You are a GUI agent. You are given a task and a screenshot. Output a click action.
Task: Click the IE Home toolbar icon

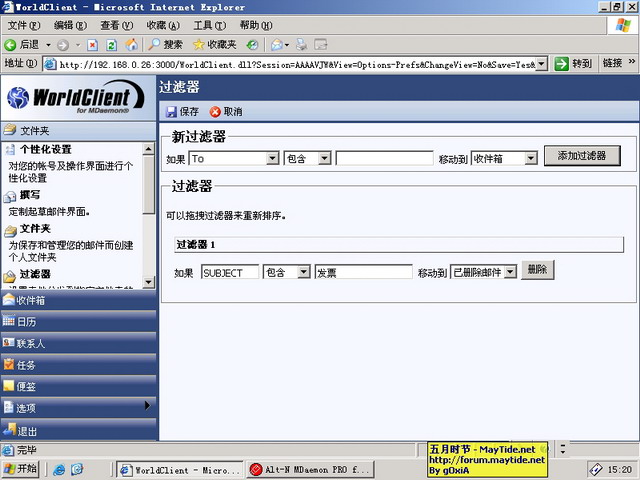(132, 45)
